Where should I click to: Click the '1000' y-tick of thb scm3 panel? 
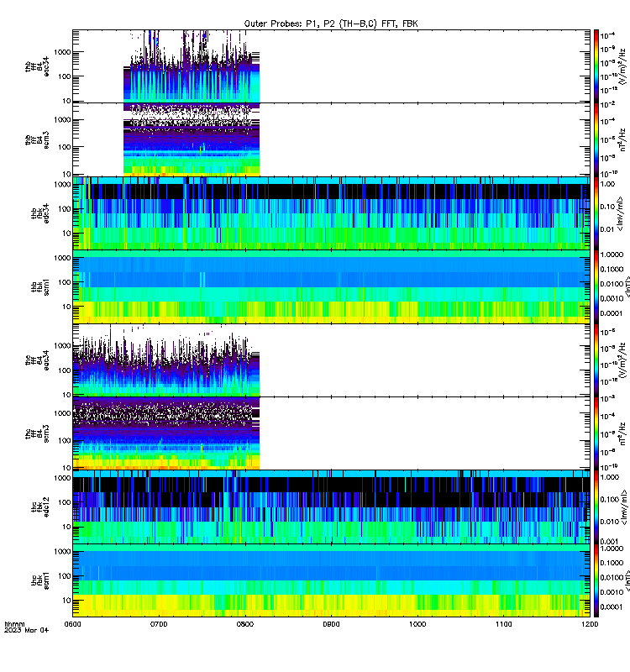(x=62, y=119)
